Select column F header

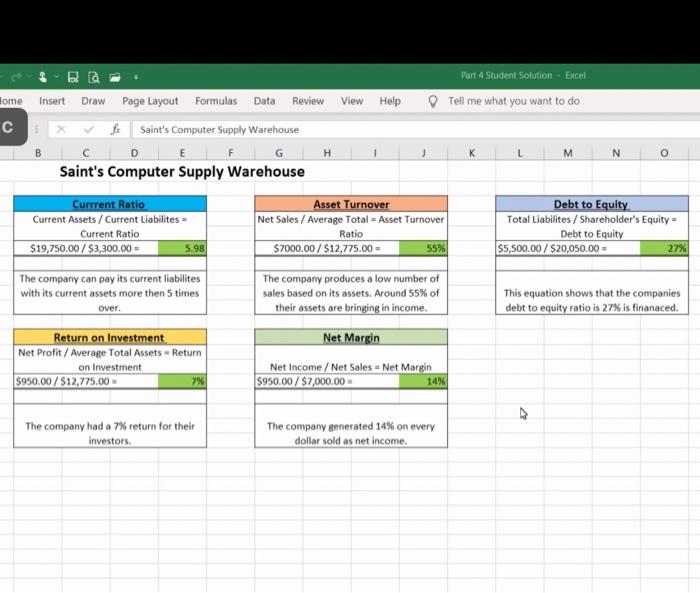(230, 153)
